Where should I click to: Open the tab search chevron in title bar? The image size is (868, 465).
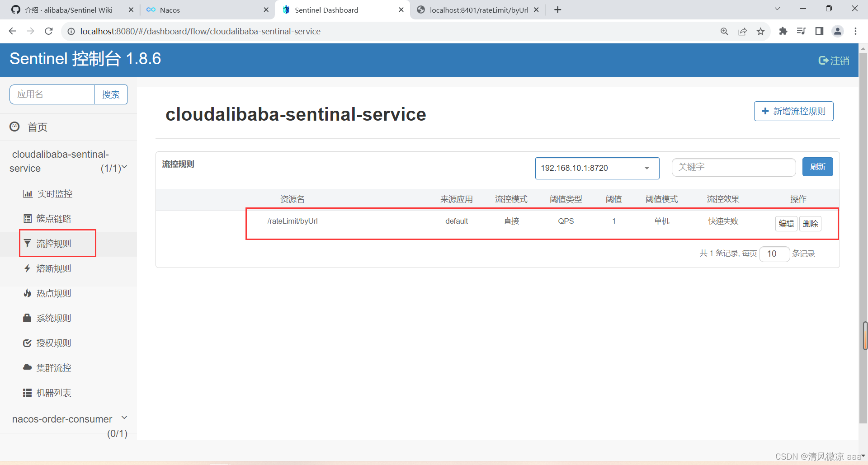coord(777,9)
